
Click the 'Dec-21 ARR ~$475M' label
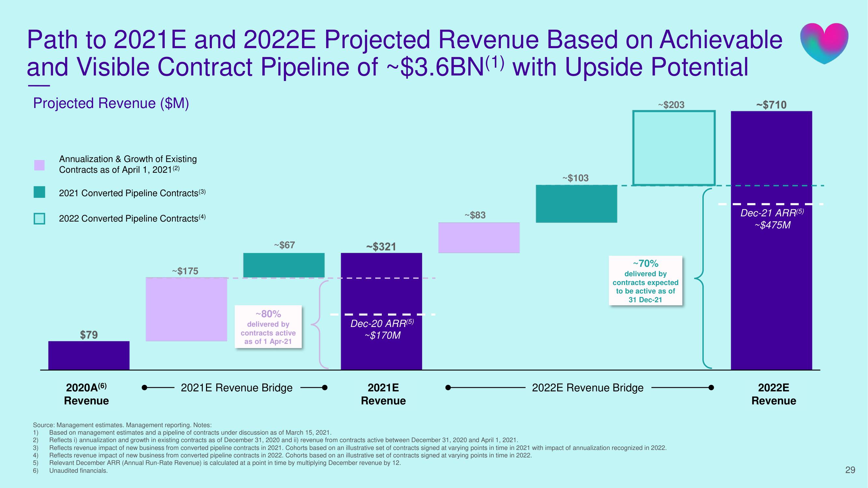tap(772, 219)
